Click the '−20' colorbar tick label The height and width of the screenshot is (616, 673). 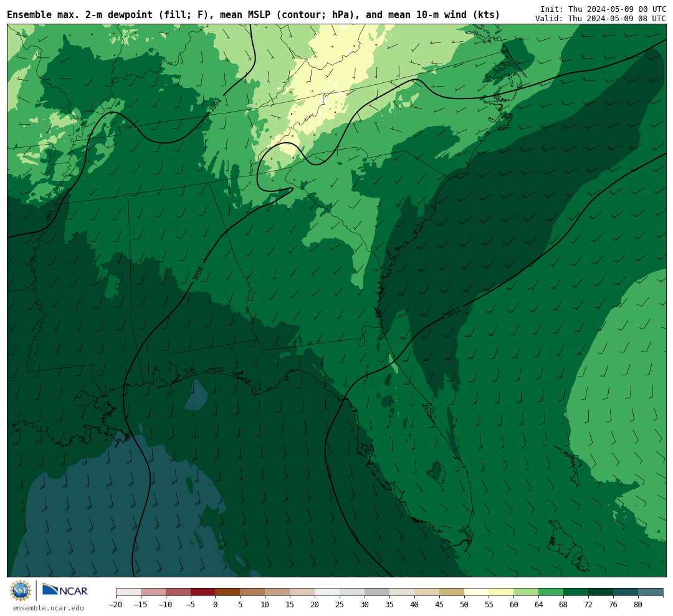click(116, 604)
